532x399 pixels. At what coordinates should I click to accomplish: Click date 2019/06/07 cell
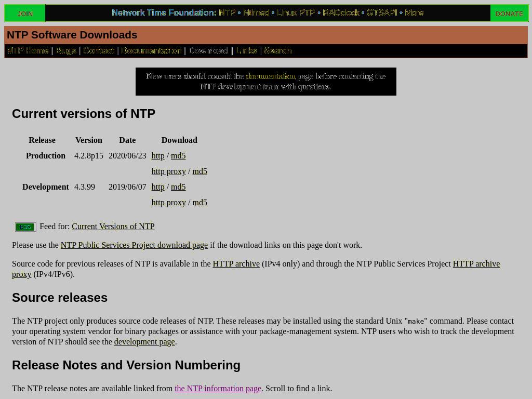coord(127,187)
